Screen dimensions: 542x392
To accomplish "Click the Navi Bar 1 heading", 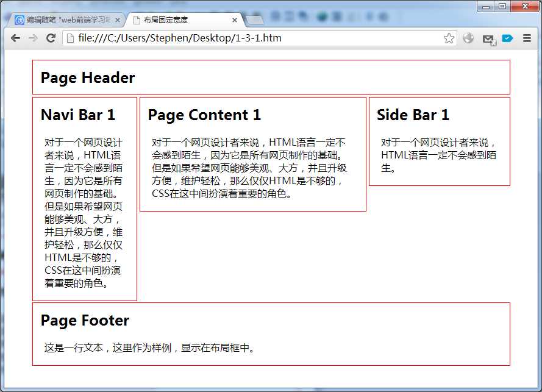I will (78, 115).
